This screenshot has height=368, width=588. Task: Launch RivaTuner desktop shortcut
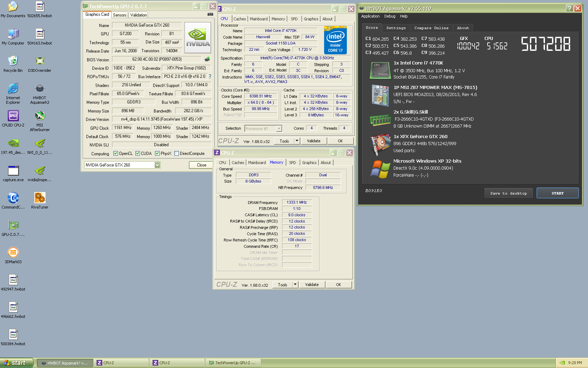click(x=40, y=201)
